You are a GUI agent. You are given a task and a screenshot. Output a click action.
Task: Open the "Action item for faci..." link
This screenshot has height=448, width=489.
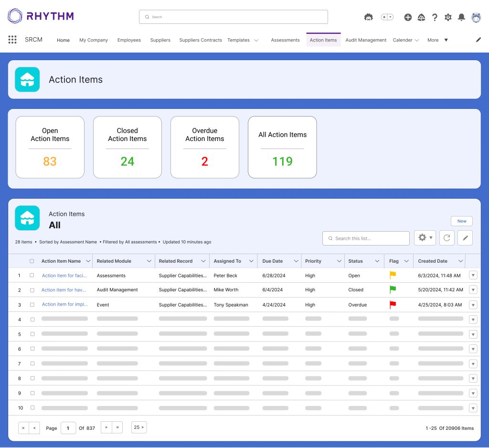tap(64, 276)
